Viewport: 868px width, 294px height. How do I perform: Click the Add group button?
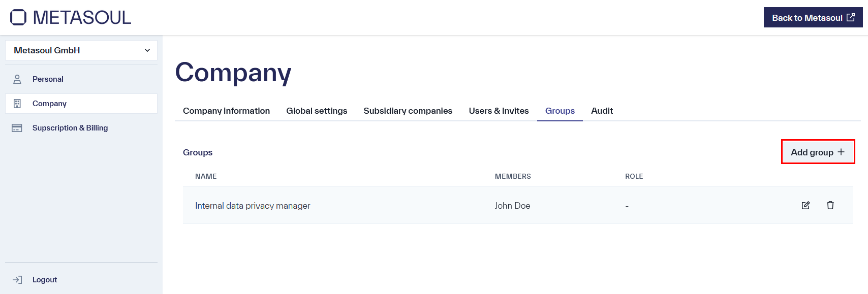tap(818, 152)
